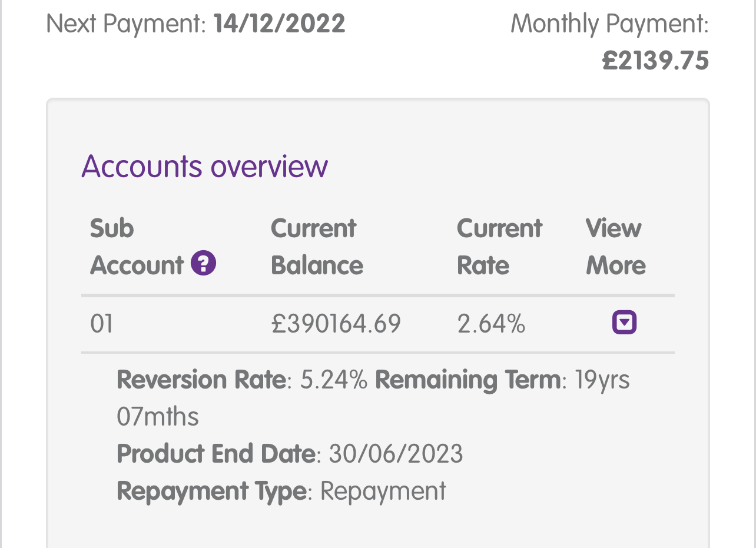Image resolution: width=756 pixels, height=548 pixels.
Task: Click the View More column header
Action: tap(615, 247)
